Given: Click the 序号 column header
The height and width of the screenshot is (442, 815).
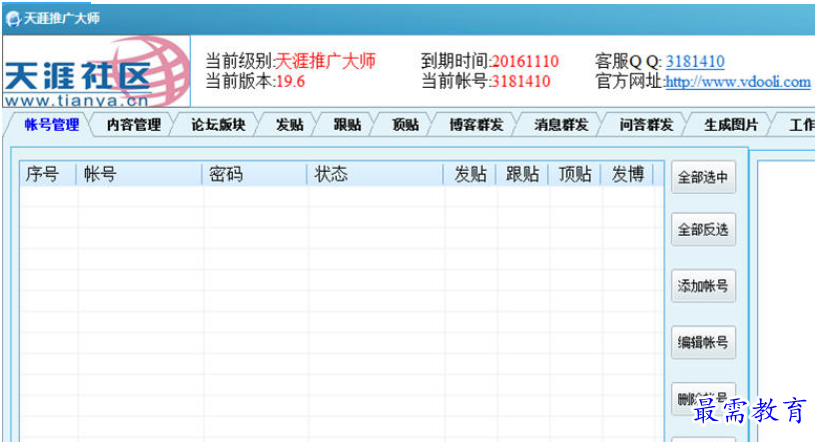Looking at the screenshot, I should (48, 174).
